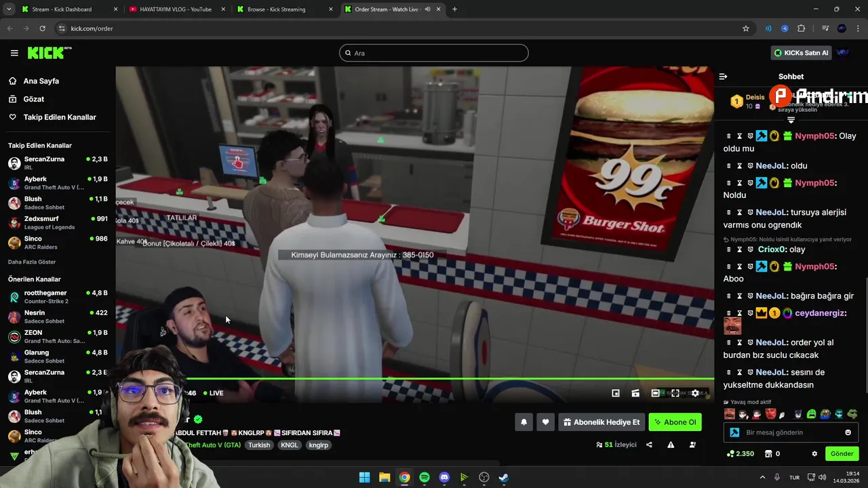
Task: Select the KNGL tag
Action: tap(290, 445)
